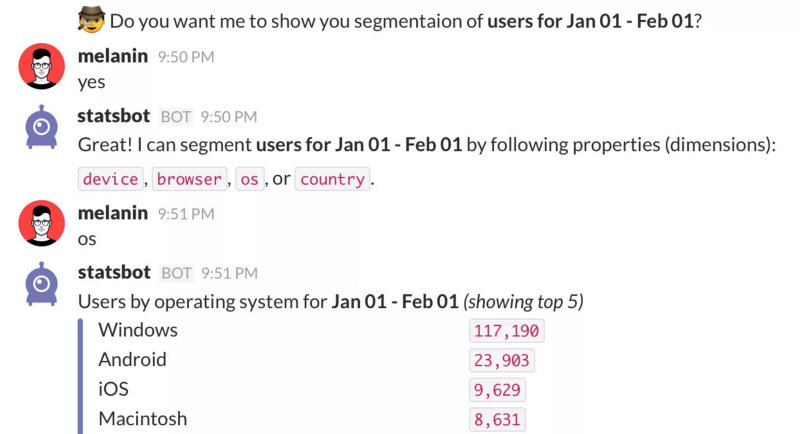Click the 9:51 PM timestamp on statsbot's message
The width and height of the screenshot is (800, 434).
pyautogui.click(x=229, y=273)
